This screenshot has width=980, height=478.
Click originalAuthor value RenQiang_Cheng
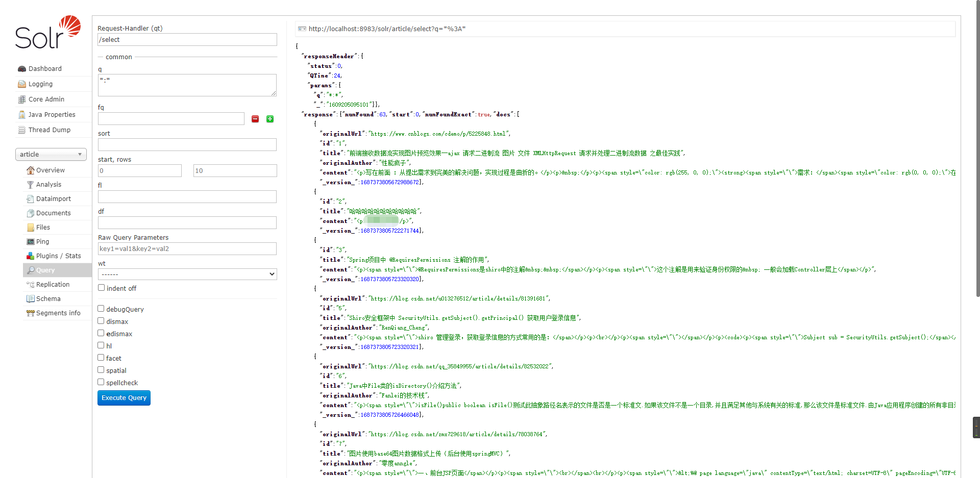403,328
